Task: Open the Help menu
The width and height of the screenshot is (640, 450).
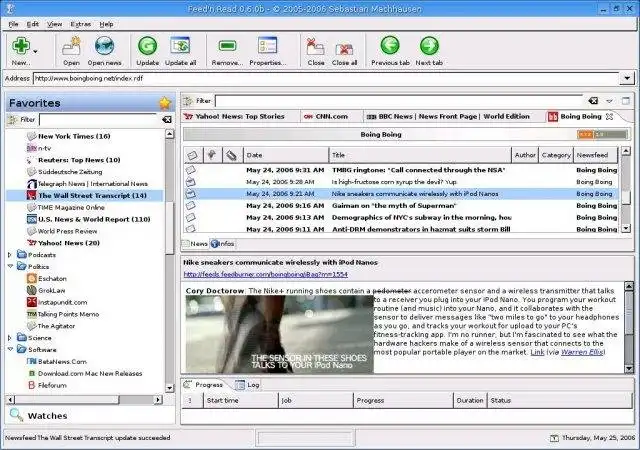Action: pos(106,24)
